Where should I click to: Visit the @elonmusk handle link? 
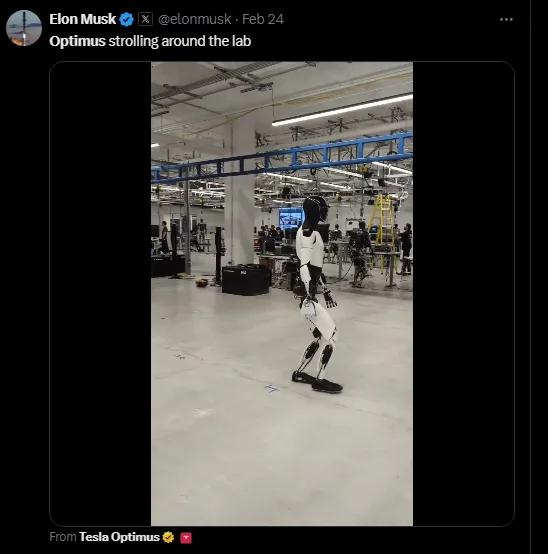pos(194,19)
